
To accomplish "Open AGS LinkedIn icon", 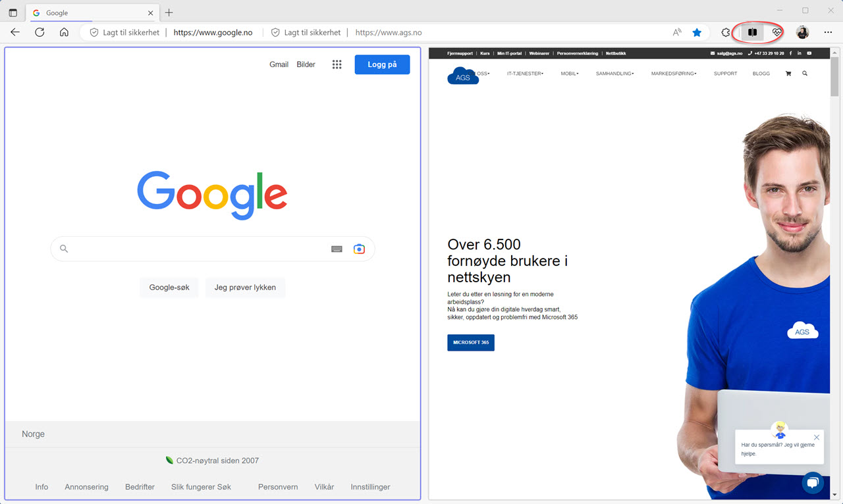I will click(x=800, y=53).
